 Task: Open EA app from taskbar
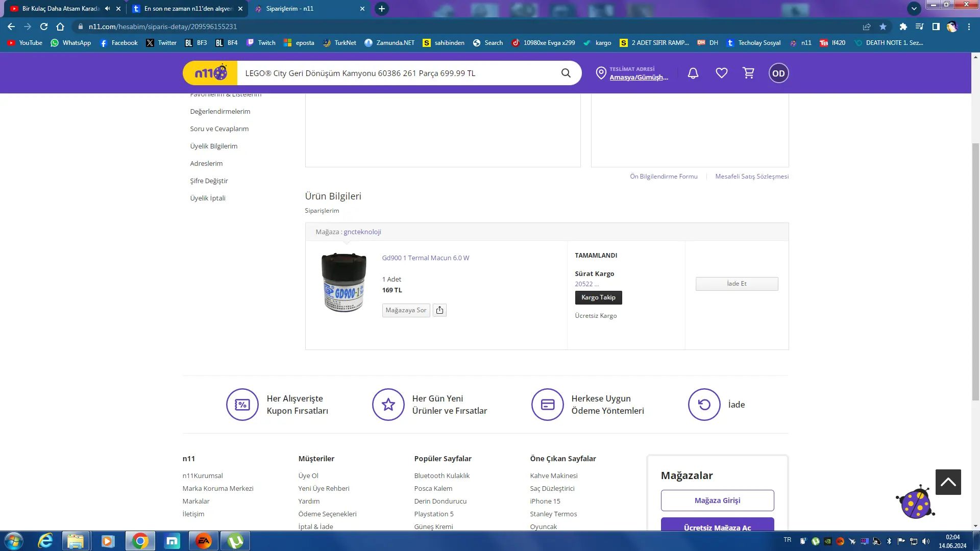click(x=204, y=541)
